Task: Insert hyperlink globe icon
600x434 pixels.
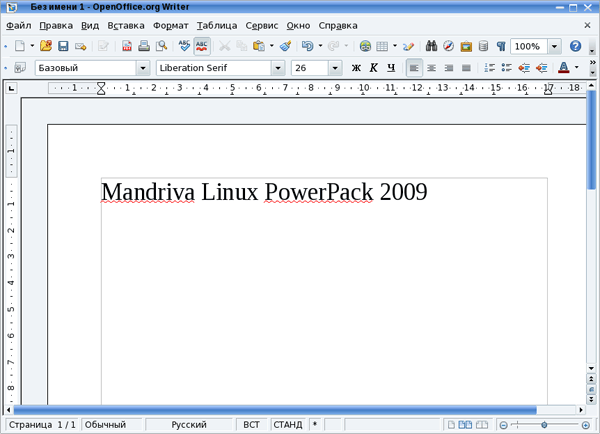Action: pos(365,46)
